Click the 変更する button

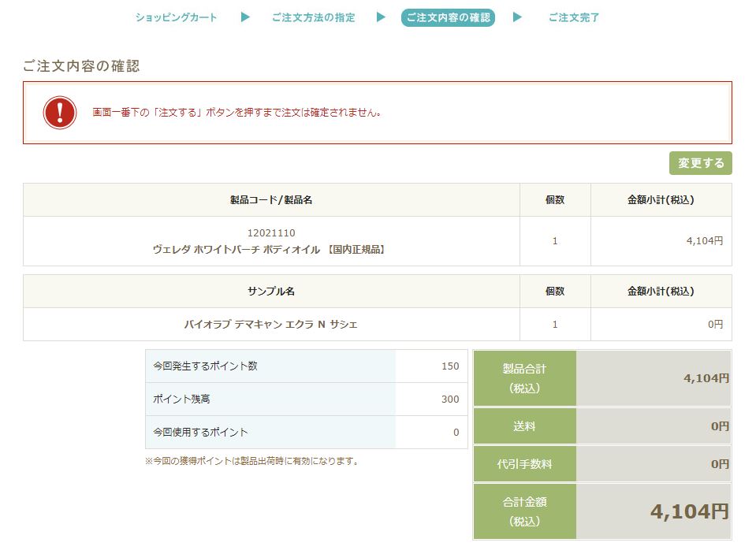701,163
